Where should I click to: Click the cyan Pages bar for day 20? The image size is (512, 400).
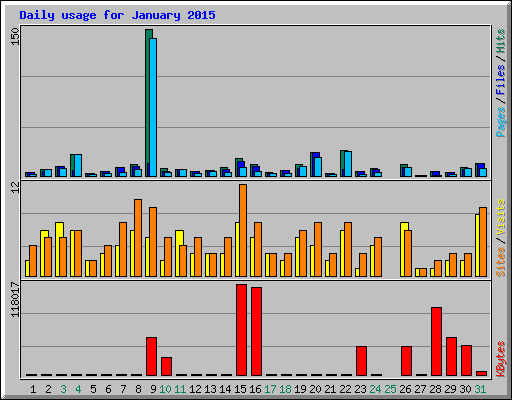(x=318, y=167)
